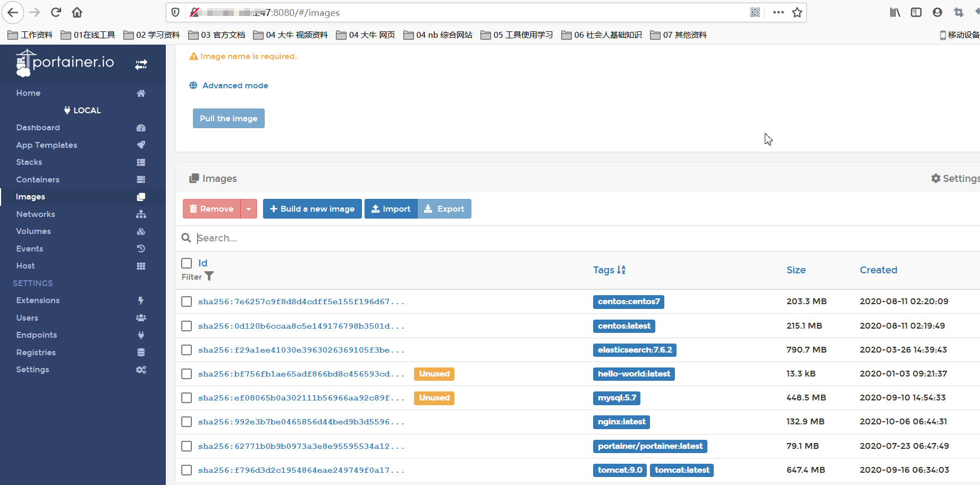Click the Extensions bolt icon
Image resolution: width=980 pixels, height=485 pixels.
pyautogui.click(x=141, y=300)
